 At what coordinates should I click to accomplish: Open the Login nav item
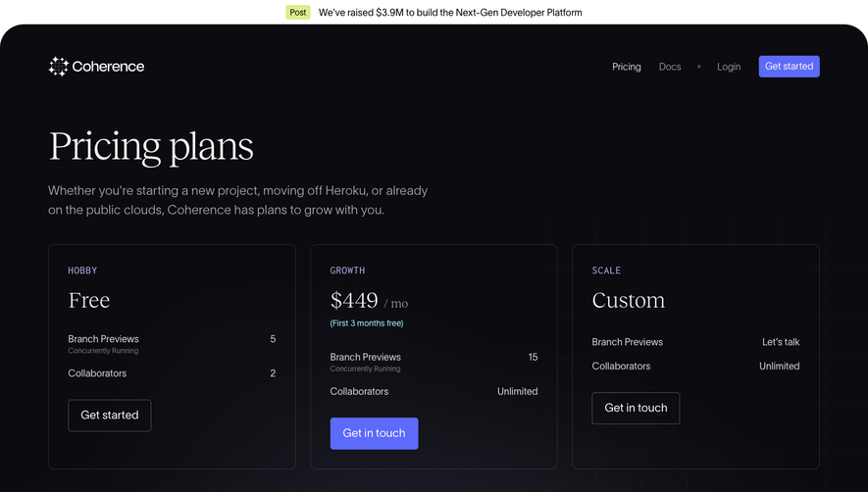tap(729, 67)
